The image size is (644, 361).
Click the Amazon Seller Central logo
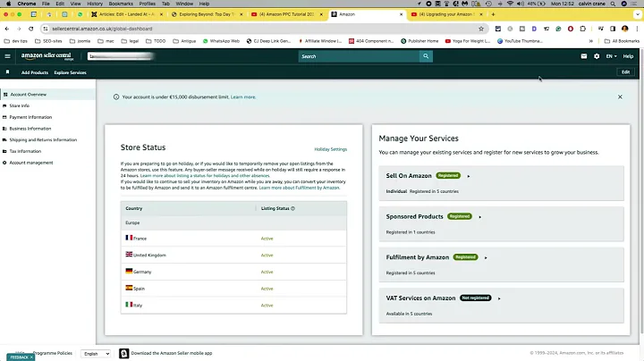click(x=47, y=55)
